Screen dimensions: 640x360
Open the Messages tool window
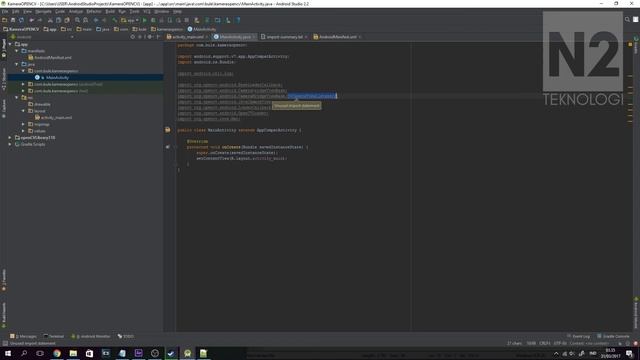click(23, 336)
